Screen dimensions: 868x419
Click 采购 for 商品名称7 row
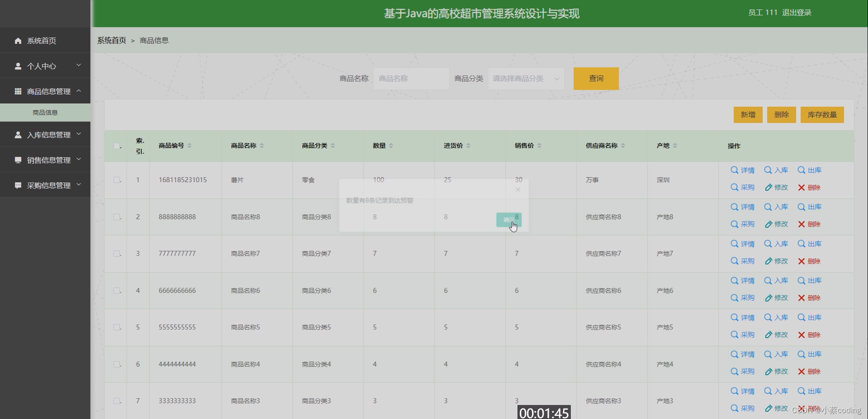point(743,261)
